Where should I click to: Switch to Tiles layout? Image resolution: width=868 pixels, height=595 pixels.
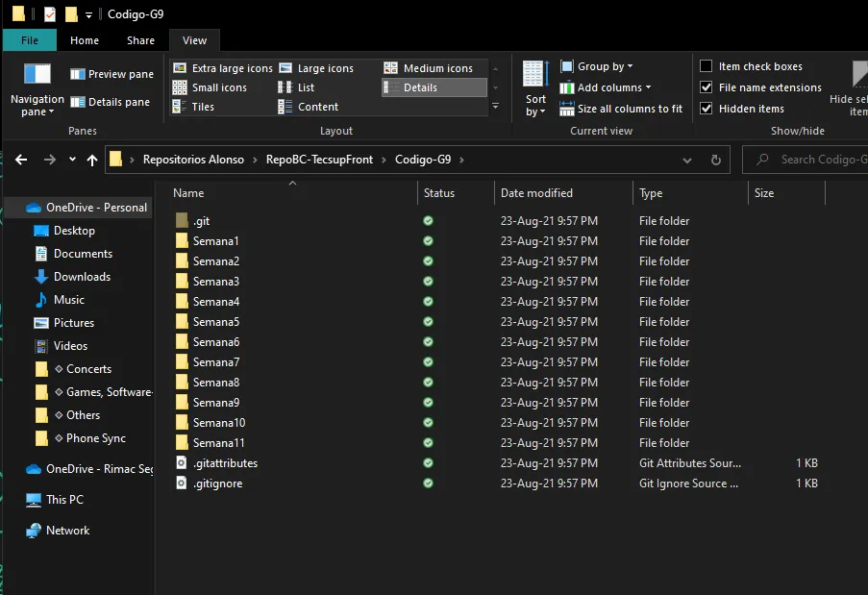click(x=193, y=107)
